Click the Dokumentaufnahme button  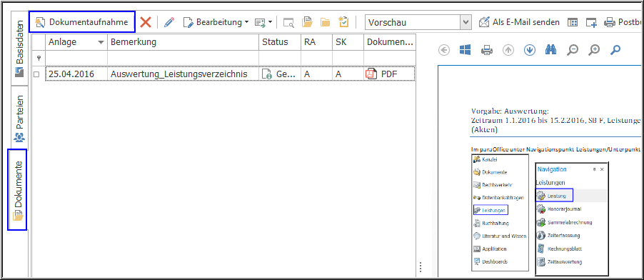[82, 22]
